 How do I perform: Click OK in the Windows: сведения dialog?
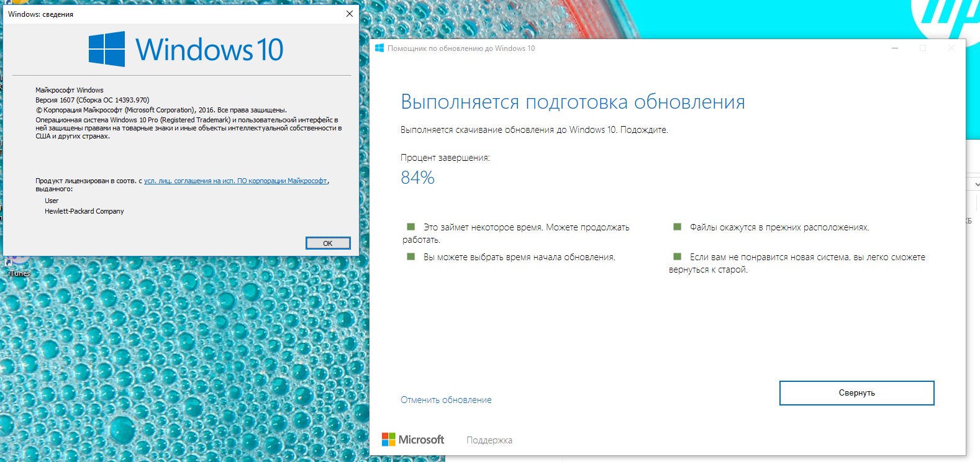328,243
